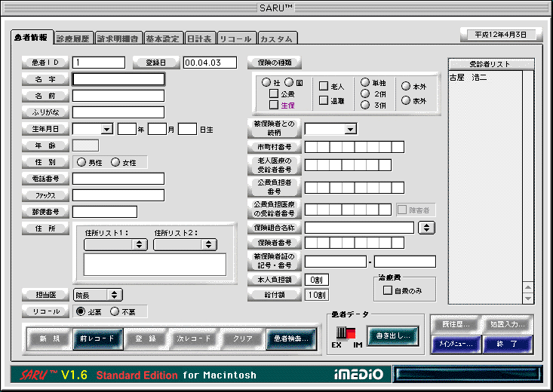Switch to the 診療履歴 tab

pos(73,38)
